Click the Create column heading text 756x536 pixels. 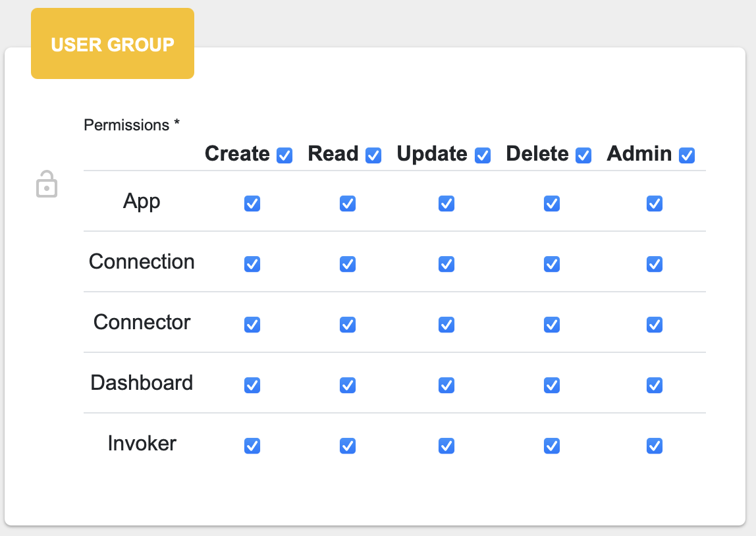[237, 154]
